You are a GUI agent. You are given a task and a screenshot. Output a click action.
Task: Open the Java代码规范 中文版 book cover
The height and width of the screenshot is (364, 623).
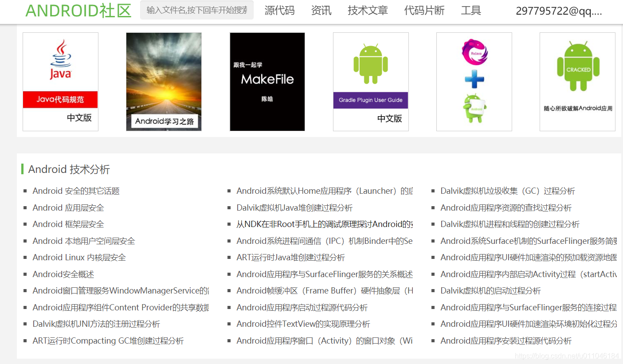[60, 82]
